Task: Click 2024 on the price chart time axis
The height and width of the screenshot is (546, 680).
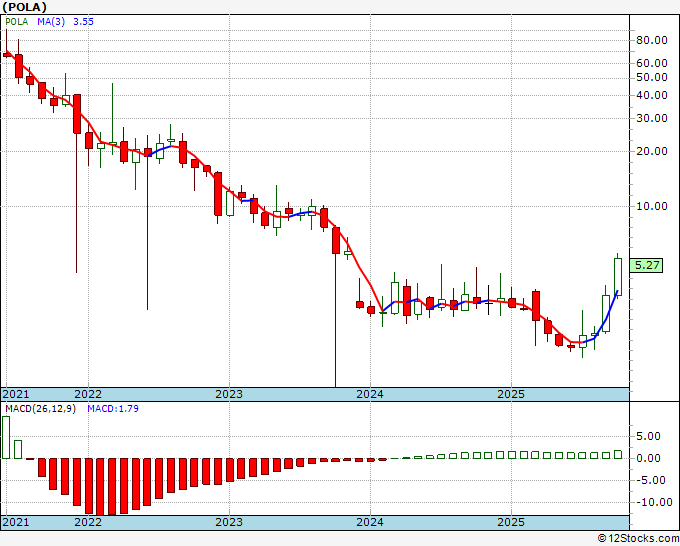Action: (x=370, y=394)
